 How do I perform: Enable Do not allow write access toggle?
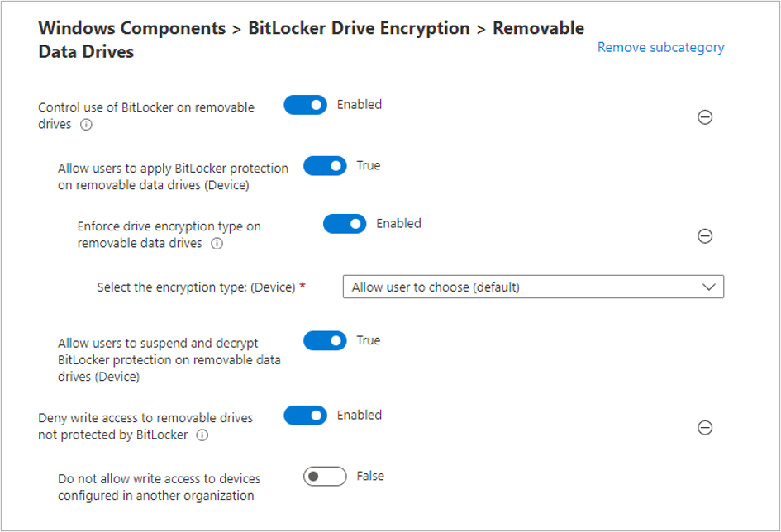coord(325,477)
